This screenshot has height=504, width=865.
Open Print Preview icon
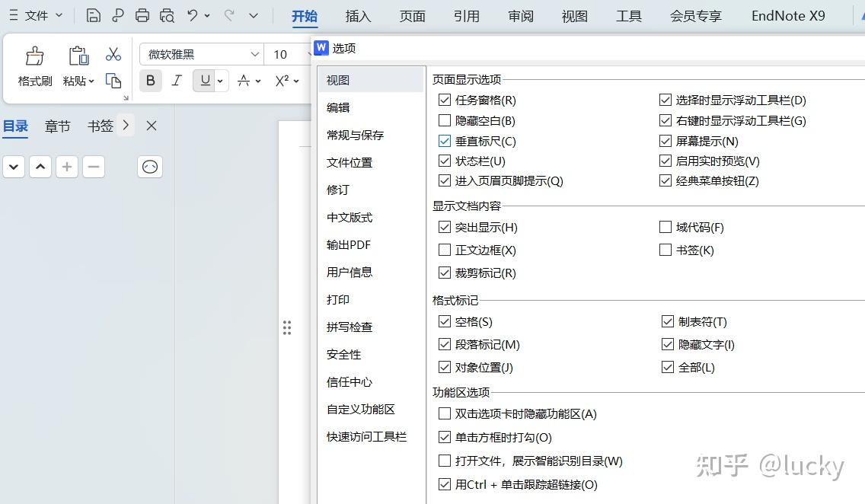[x=167, y=15]
